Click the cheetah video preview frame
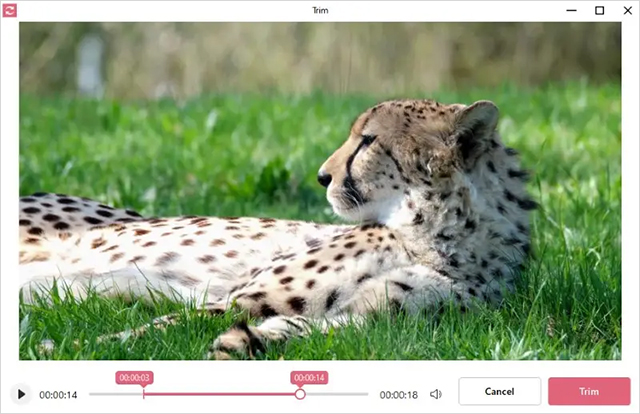This screenshot has width=640, height=414. coord(320,191)
